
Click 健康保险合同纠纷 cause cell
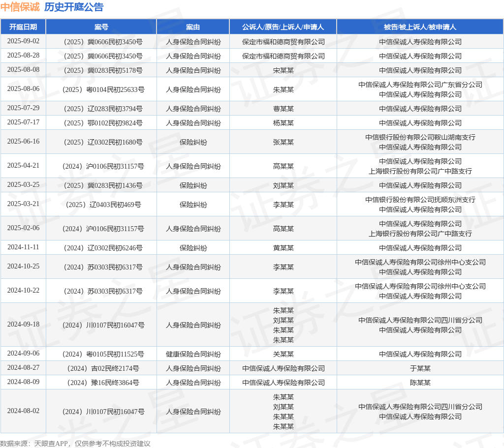pyautogui.click(x=193, y=354)
